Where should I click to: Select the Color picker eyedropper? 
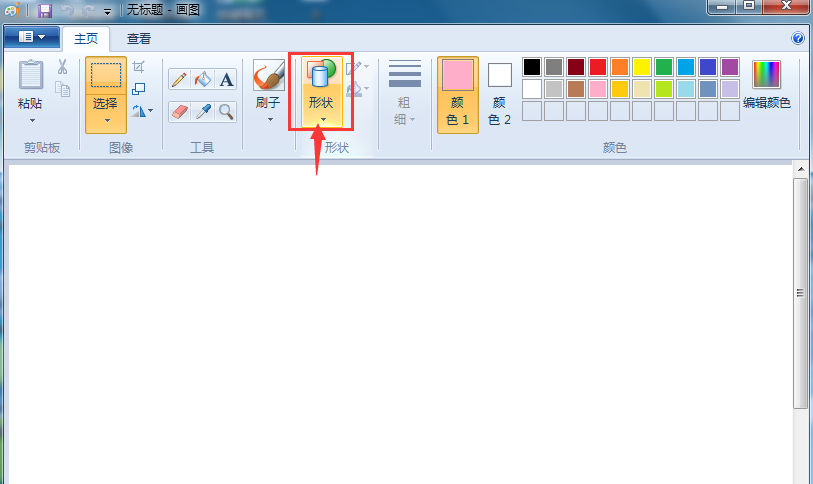[x=203, y=112]
